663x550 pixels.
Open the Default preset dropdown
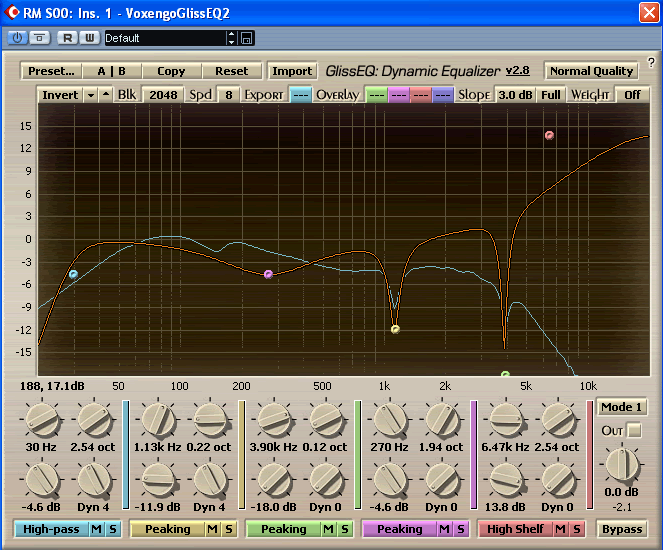pos(165,38)
